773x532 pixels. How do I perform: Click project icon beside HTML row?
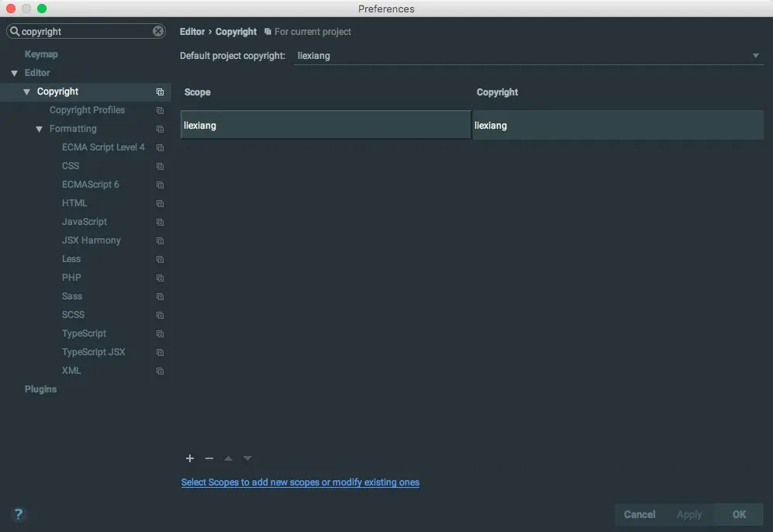pyautogui.click(x=160, y=204)
